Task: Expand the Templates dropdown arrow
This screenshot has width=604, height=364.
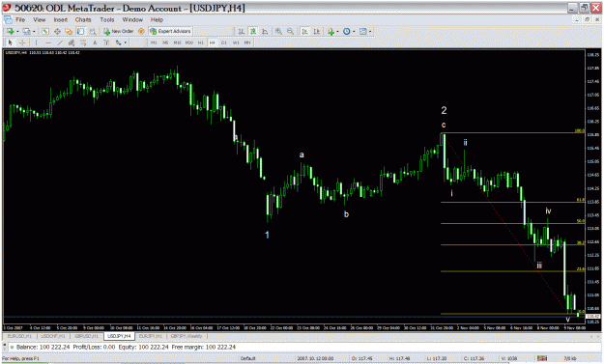Action: (370, 32)
